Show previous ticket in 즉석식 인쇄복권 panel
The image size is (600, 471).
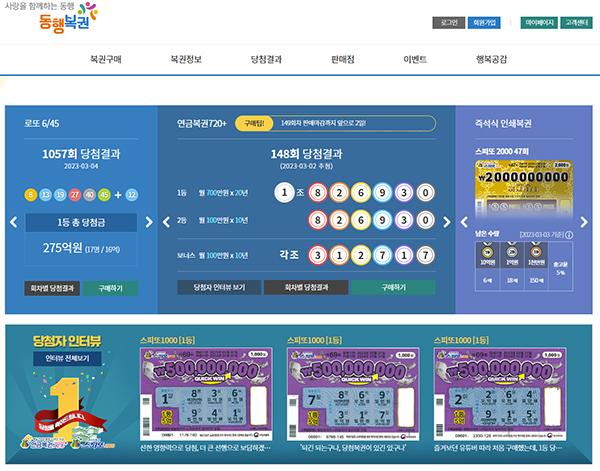(x=464, y=222)
